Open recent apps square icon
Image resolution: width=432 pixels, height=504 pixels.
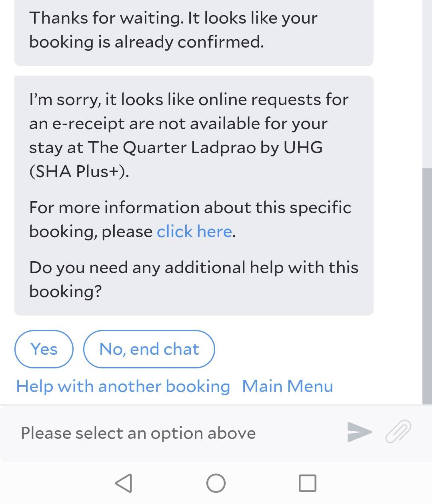click(x=308, y=483)
